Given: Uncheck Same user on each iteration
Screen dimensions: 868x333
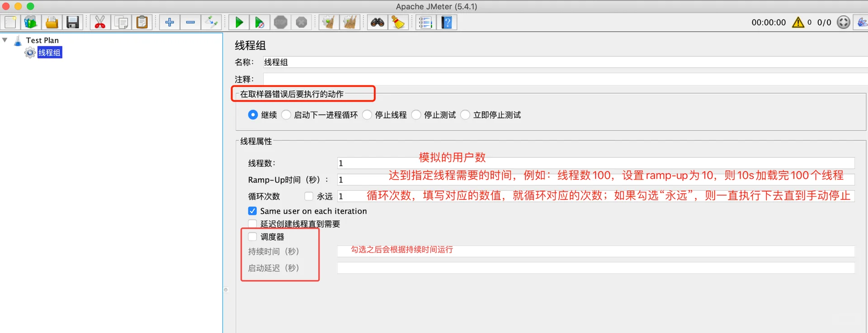Looking at the screenshot, I should pyautogui.click(x=252, y=211).
